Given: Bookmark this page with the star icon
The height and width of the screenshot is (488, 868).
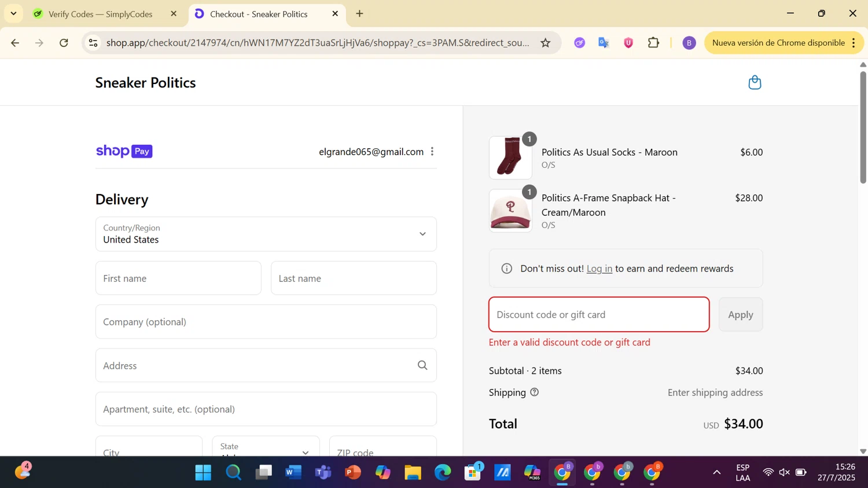Looking at the screenshot, I should coord(545,43).
